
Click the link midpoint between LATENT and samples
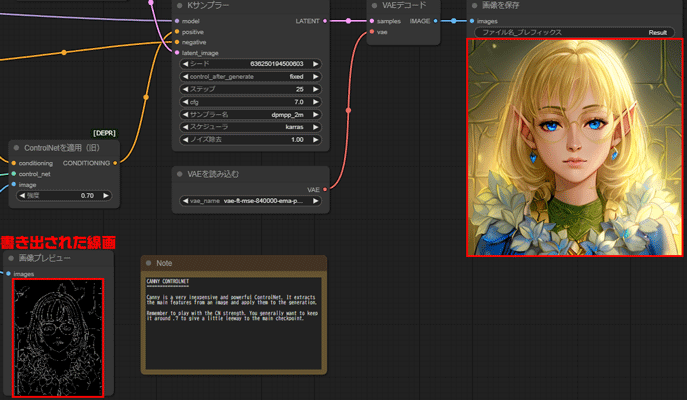coord(348,21)
